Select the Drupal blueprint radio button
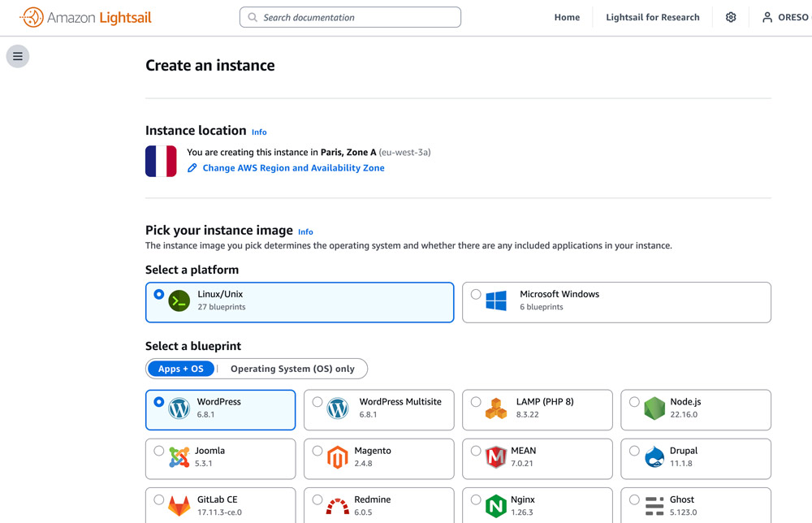The image size is (812, 523). (x=634, y=451)
